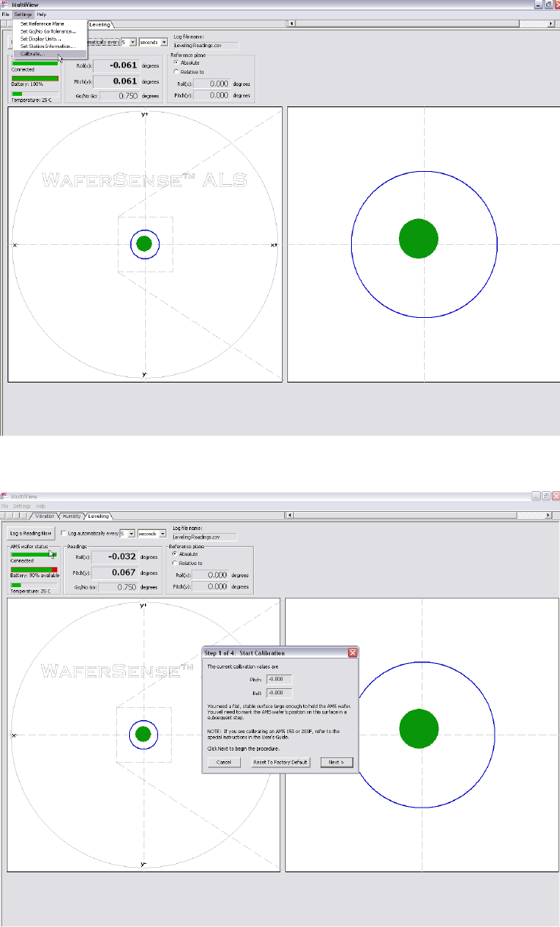Select the Leveling tab in the upper window
Viewport: 560px width, 927px height.
coord(99,24)
